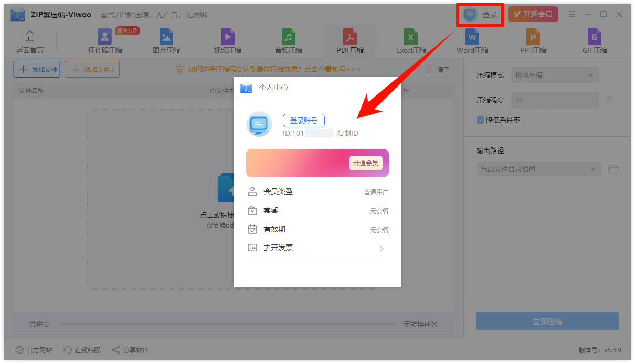Screen dimensions: 635x364
Task: Open 视频压缩 video compression tool
Action: click(228, 41)
